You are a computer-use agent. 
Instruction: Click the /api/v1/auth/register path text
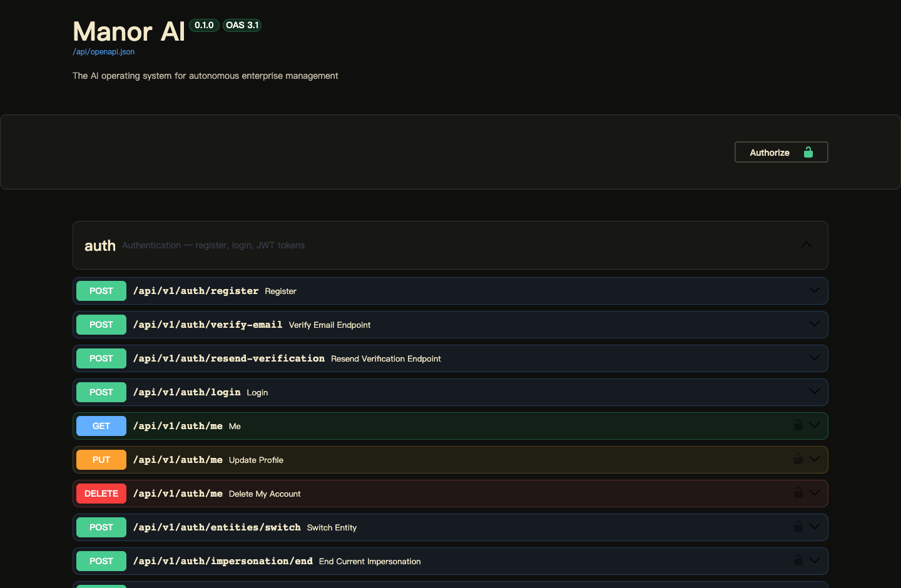[x=196, y=291]
